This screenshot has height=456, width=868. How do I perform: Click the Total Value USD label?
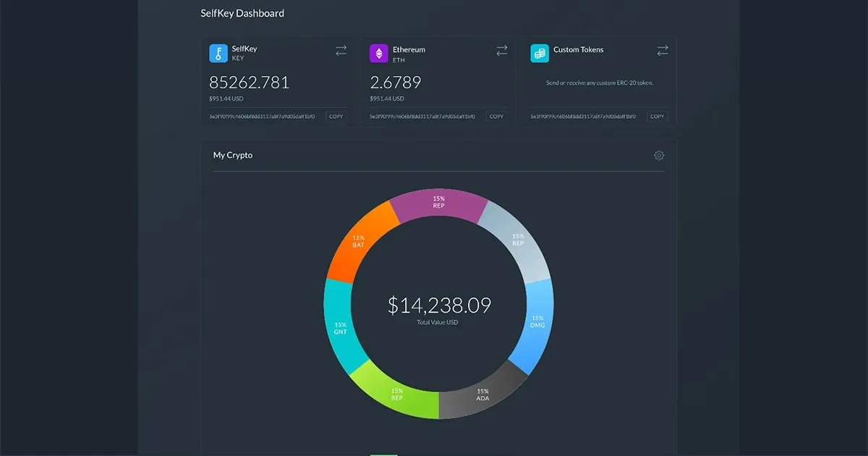pyautogui.click(x=438, y=323)
